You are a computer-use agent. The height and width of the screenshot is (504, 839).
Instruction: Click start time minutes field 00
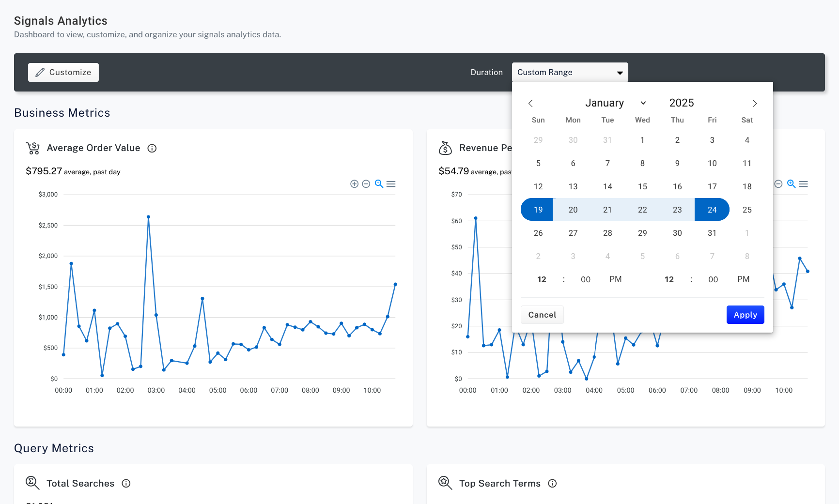(586, 279)
